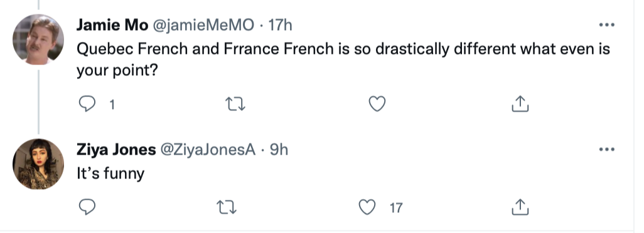Open the more options menu on Jamie Mo's tweet
This screenshot has width=644, height=233.
coord(606,25)
